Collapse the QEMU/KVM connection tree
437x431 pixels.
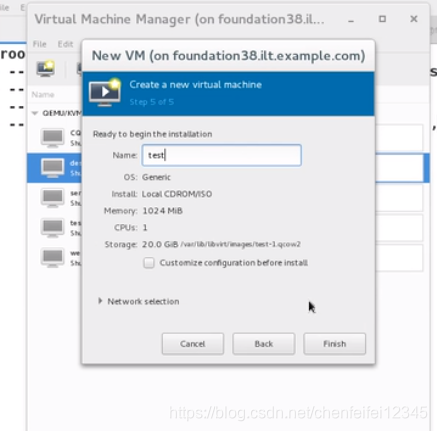[35, 113]
